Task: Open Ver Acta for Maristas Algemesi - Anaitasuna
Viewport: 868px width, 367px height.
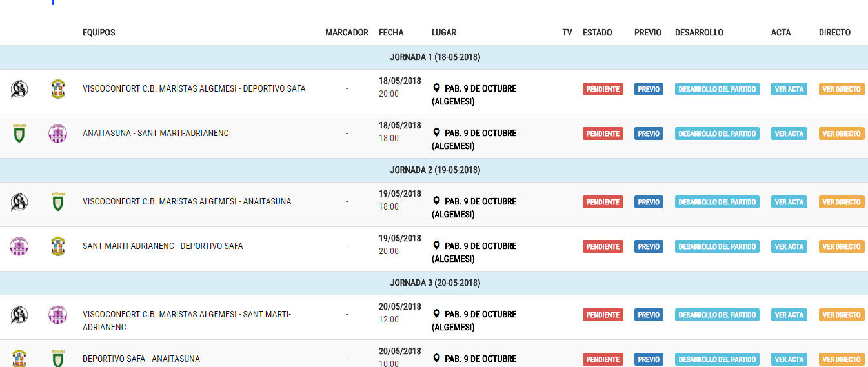Action: (x=789, y=202)
